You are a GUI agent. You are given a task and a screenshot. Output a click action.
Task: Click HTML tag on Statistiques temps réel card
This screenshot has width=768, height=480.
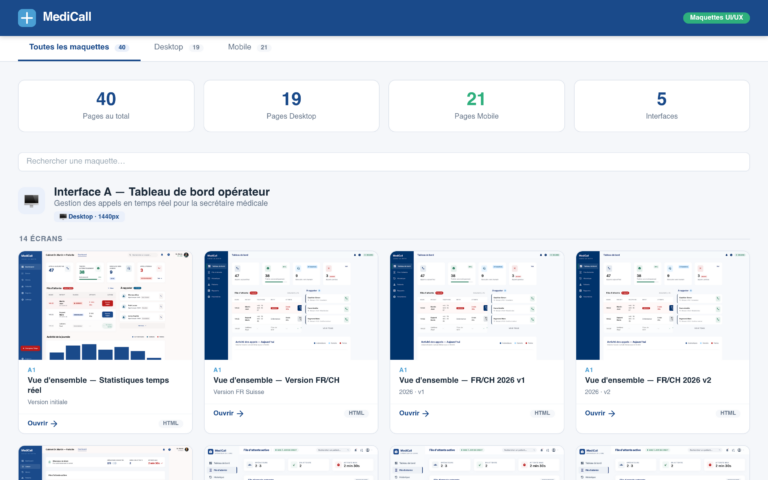point(170,423)
